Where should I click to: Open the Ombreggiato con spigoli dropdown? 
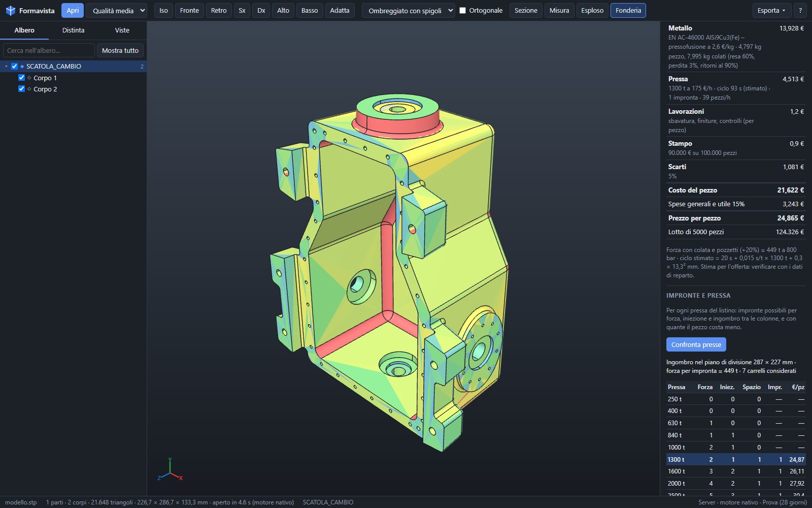pyautogui.click(x=408, y=10)
